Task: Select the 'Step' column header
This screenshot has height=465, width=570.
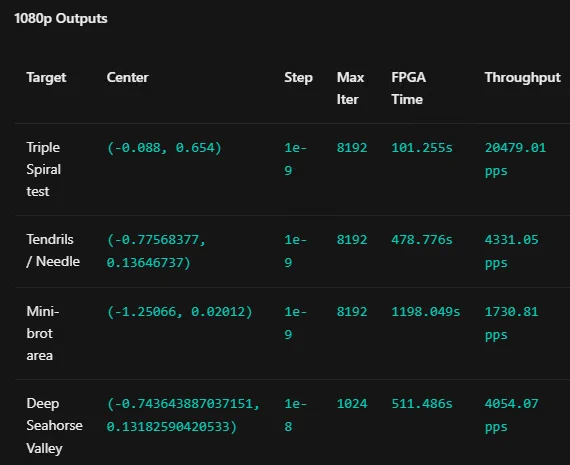Action: coord(298,78)
